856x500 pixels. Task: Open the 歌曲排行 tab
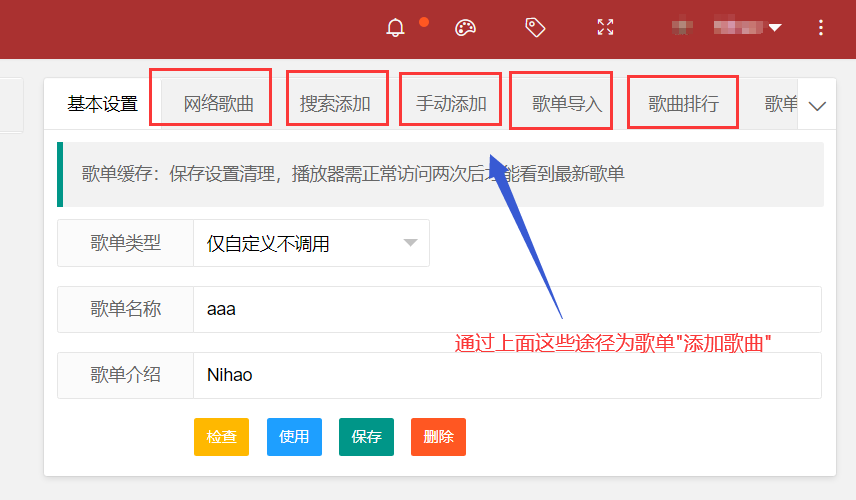(683, 104)
